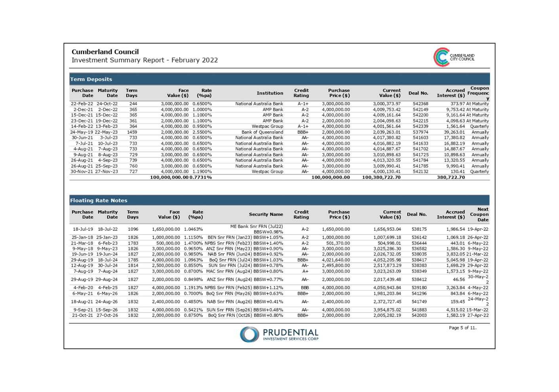Click 'BEN Snr FRN (Jan23) BBSW+1.05%' security
Viewport: 559px width, 392px height.
[x=245, y=237]
